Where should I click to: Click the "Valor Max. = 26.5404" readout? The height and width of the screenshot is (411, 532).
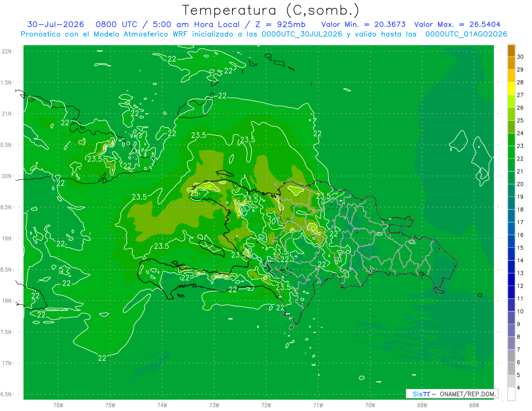point(458,24)
